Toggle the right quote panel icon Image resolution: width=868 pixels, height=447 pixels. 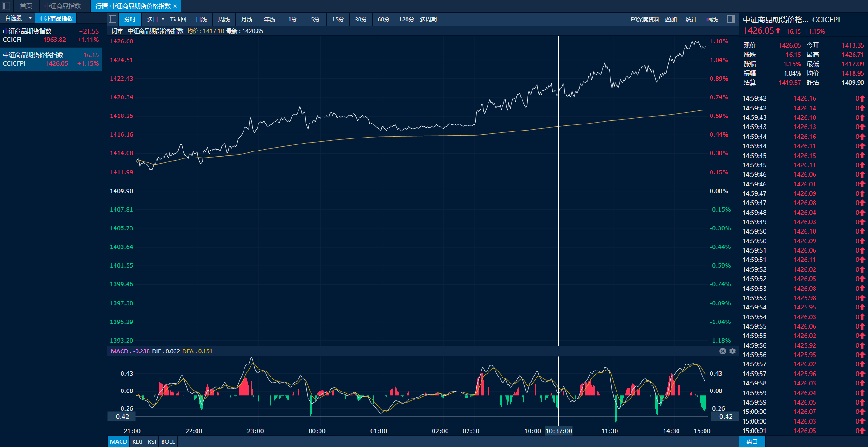click(731, 19)
